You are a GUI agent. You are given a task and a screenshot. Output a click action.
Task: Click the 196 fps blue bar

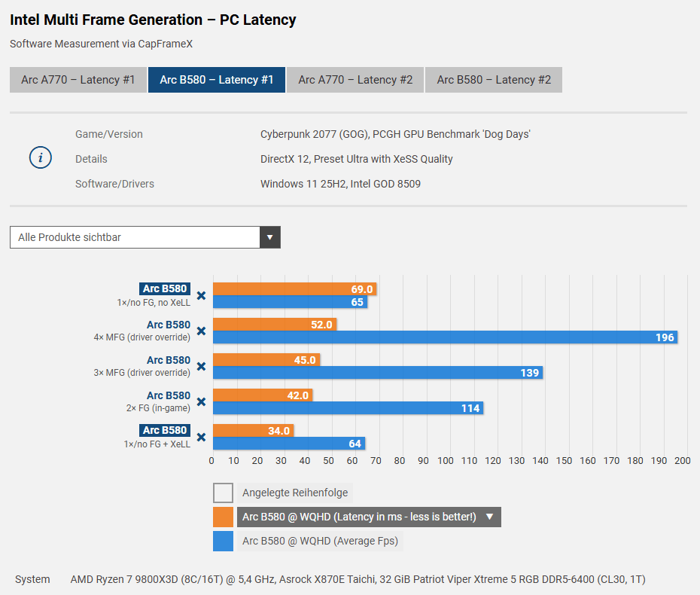click(x=444, y=337)
